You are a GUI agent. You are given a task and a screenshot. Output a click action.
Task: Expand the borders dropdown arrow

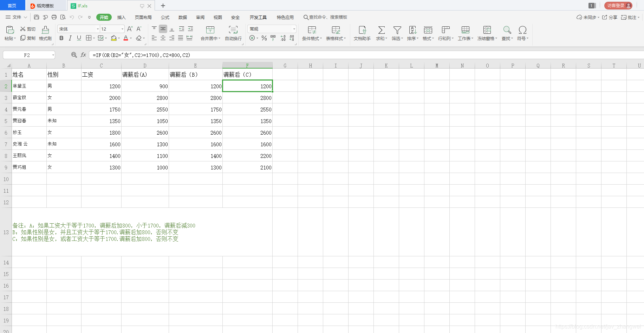[94, 38]
